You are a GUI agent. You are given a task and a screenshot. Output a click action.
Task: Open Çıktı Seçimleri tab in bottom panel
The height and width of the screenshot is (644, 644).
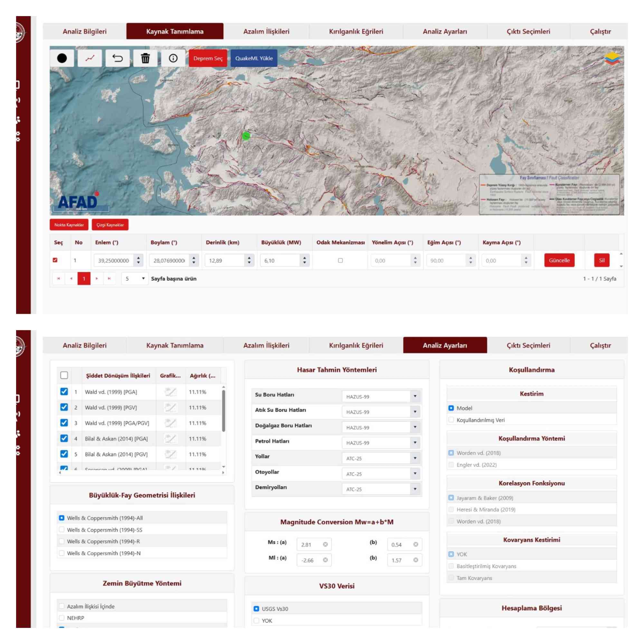pos(528,345)
